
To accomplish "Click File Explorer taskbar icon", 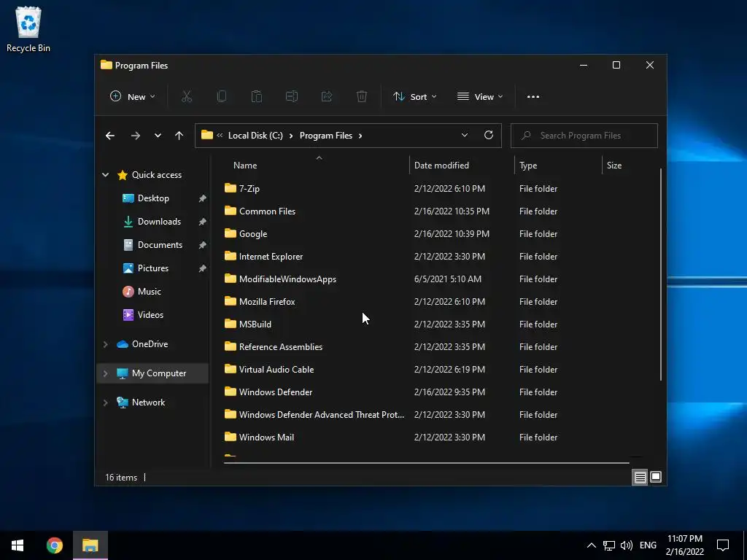I will click(90, 545).
